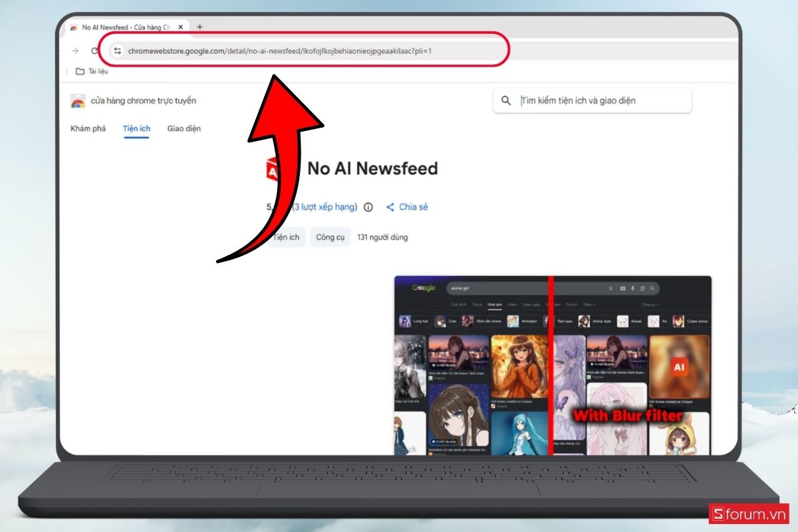Click the Công cụ category chip
The image size is (798, 532).
coord(330,237)
